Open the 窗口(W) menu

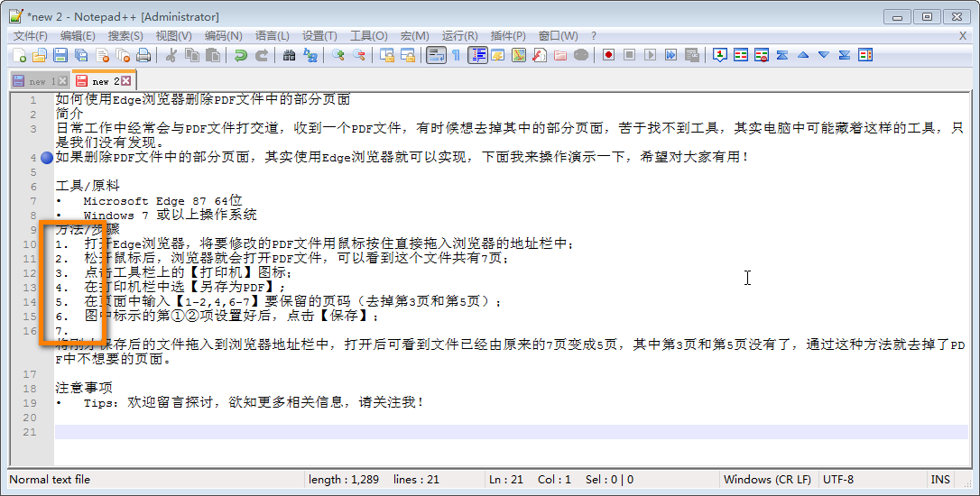(x=558, y=35)
